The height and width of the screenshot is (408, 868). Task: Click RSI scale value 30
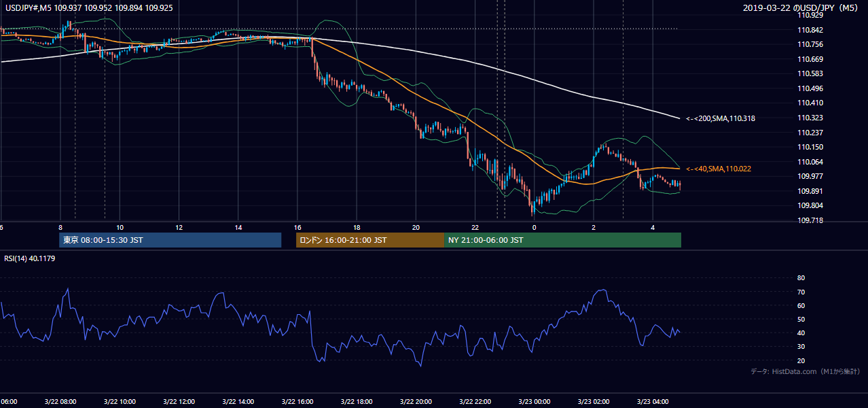(801, 347)
